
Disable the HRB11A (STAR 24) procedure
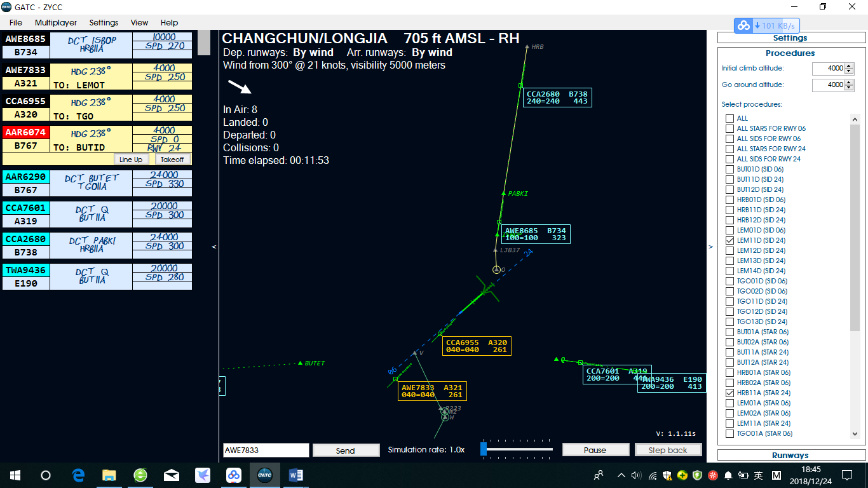tap(728, 393)
